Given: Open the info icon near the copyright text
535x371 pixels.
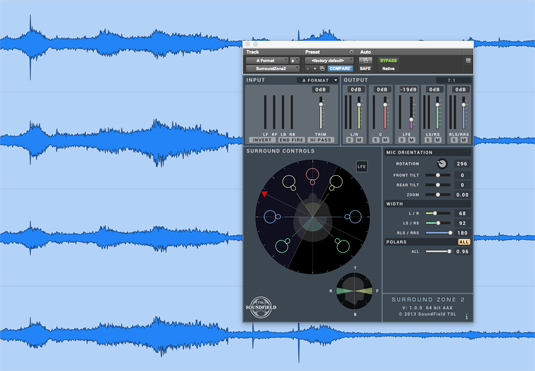Looking at the screenshot, I should pos(466,317).
